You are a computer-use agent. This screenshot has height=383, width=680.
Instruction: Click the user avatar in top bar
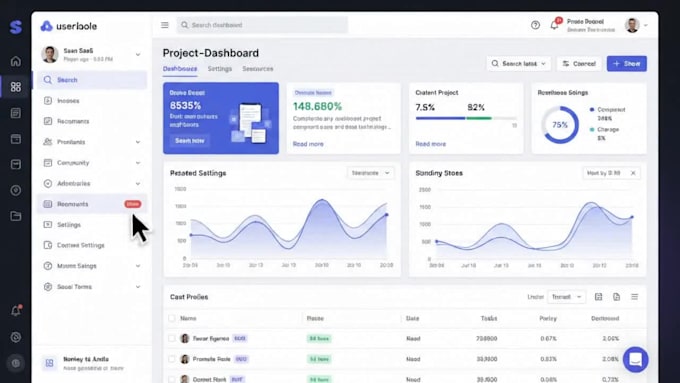[632, 25]
